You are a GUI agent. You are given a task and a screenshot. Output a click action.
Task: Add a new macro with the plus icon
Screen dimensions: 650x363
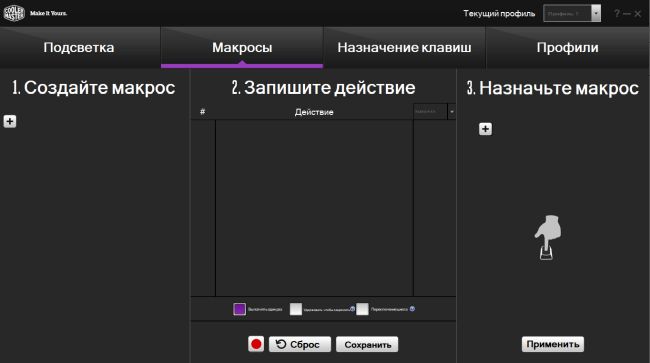[x=10, y=121]
